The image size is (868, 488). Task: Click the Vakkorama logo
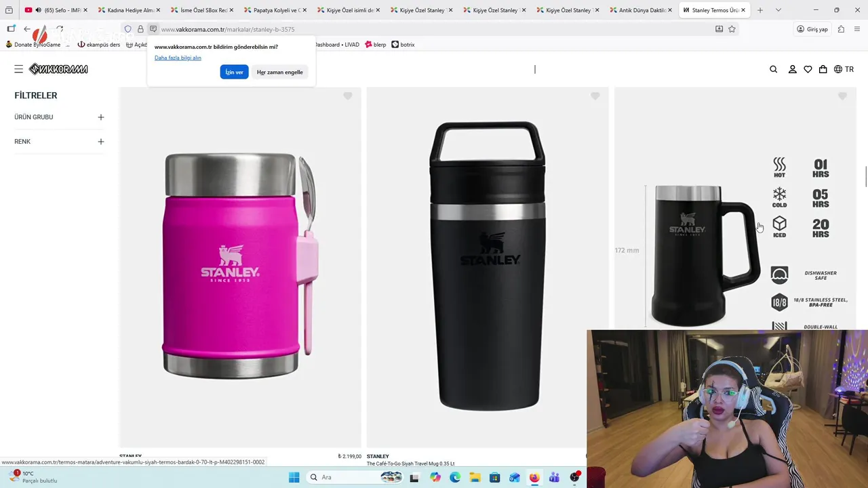coord(58,69)
